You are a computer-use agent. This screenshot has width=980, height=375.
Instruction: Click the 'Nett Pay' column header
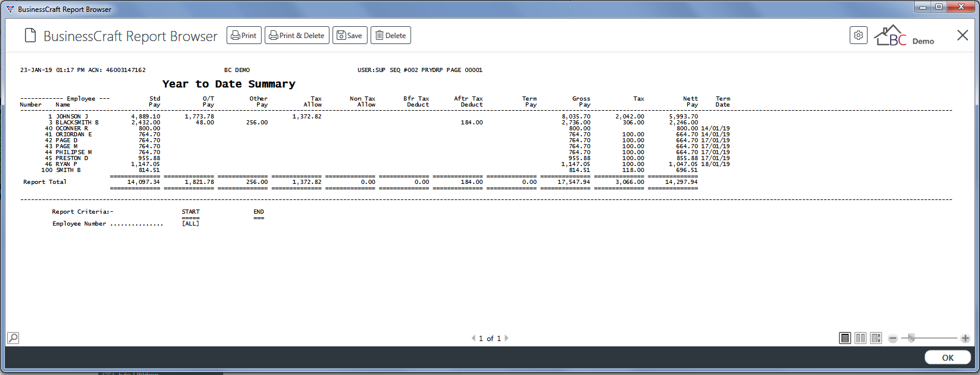click(x=690, y=102)
